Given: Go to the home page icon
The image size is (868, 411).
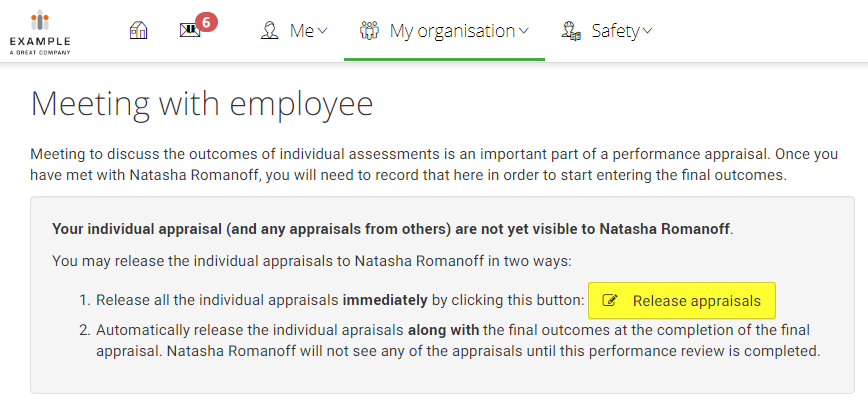Looking at the screenshot, I should (x=138, y=30).
